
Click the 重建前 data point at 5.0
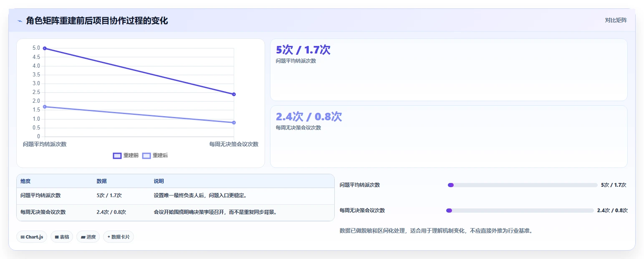point(45,48)
